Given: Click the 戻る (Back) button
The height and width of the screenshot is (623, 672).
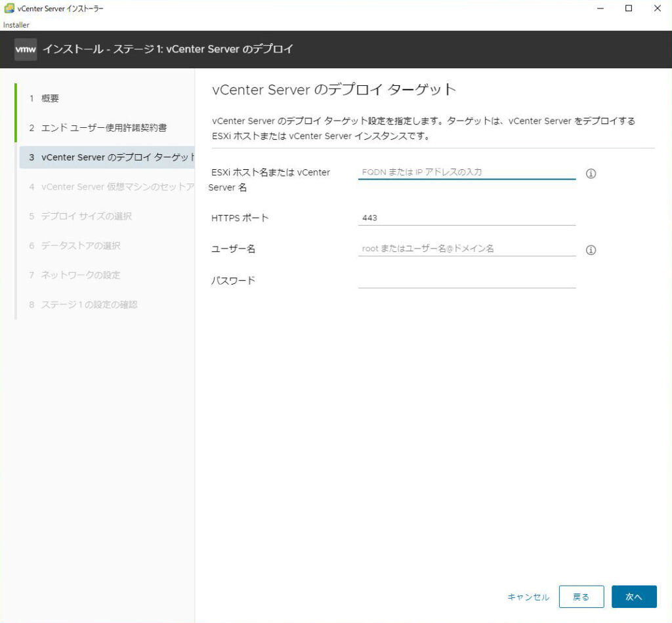Looking at the screenshot, I should [x=581, y=597].
